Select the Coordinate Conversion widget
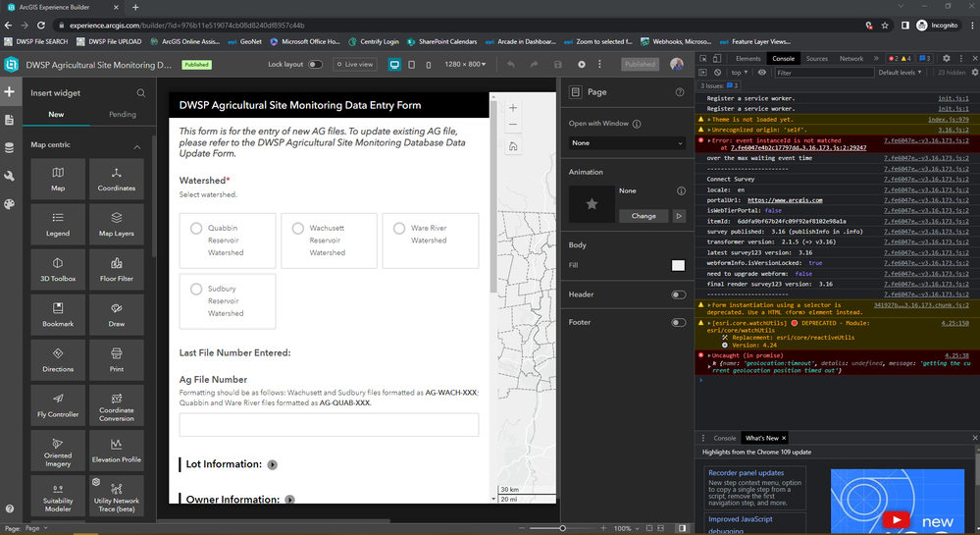980x535 pixels. 117,405
